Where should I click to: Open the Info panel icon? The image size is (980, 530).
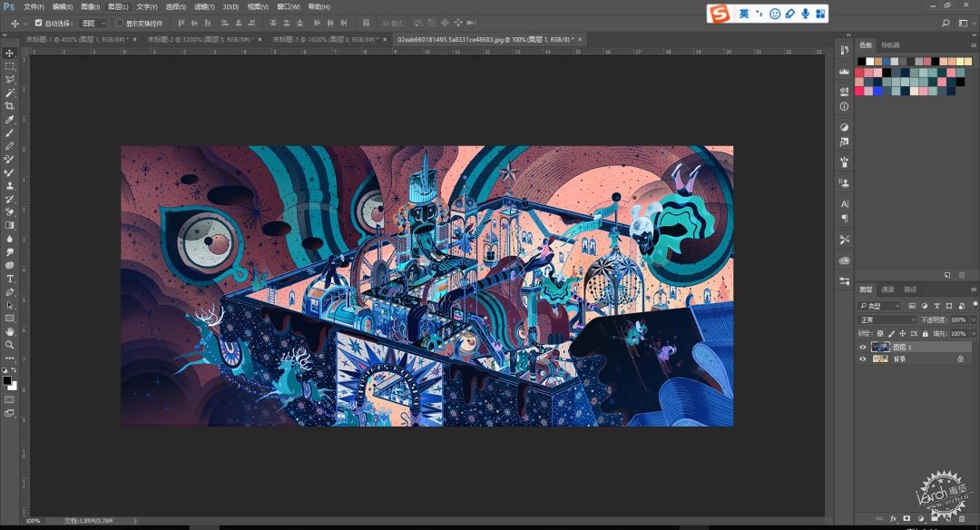pyautogui.click(x=845, y=106)
